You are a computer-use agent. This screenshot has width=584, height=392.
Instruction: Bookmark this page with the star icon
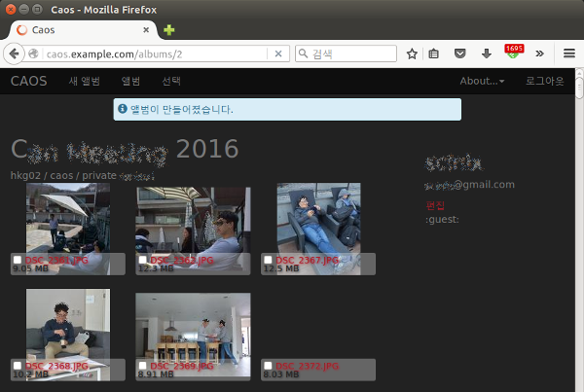[x=412, y=54]
